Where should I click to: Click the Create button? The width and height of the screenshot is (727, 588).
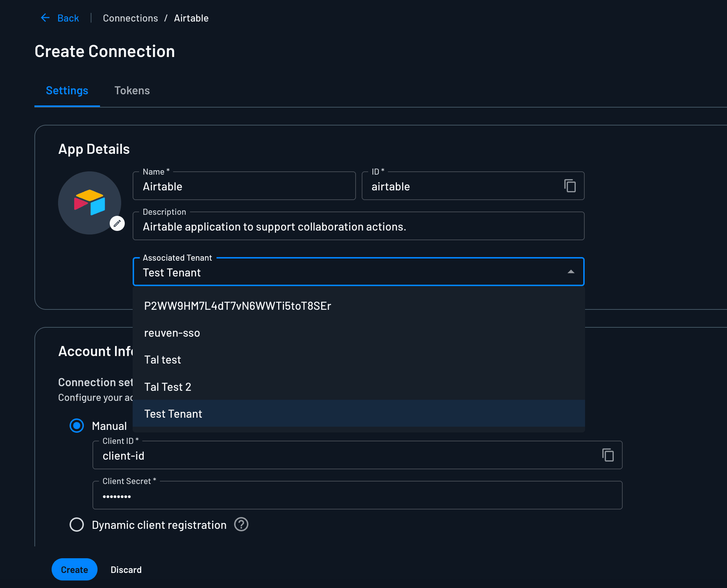[x=74, y=569]
